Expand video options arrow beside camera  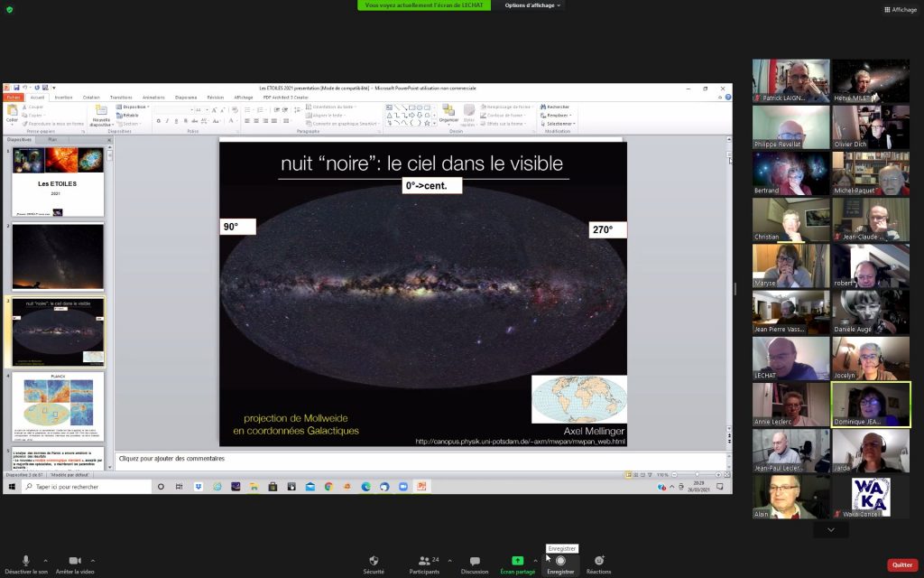coord(93,560)
